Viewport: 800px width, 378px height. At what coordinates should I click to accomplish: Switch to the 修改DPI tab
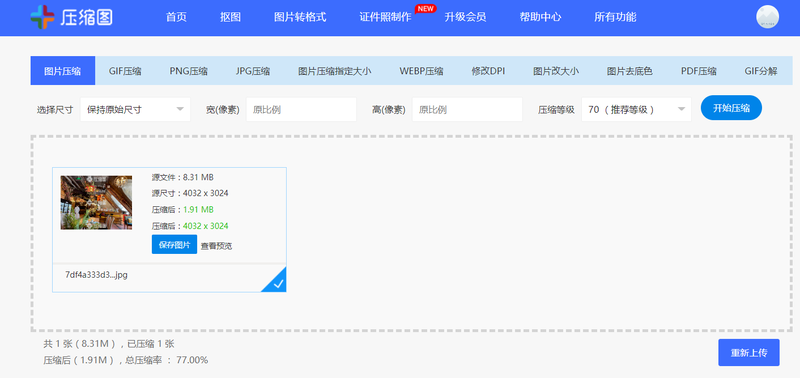(488, 71)
